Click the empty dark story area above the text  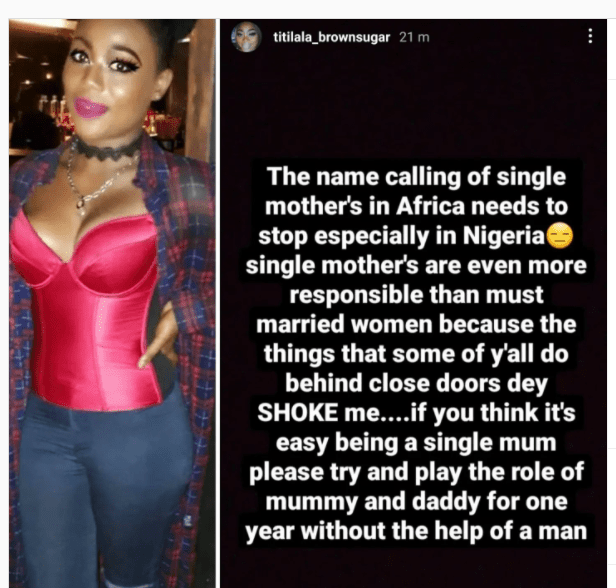(413, 106)
